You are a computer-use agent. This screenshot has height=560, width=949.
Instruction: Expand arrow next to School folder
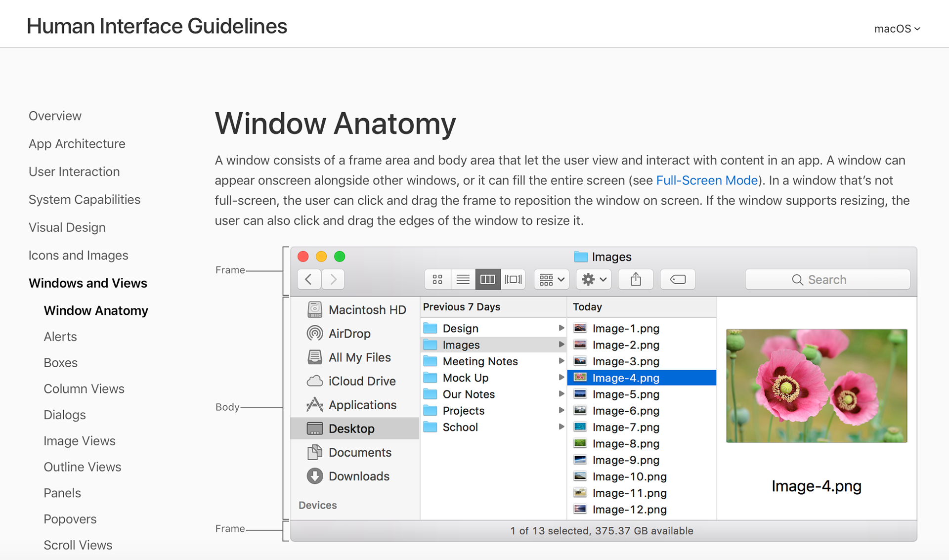click(x=561, y=427)
